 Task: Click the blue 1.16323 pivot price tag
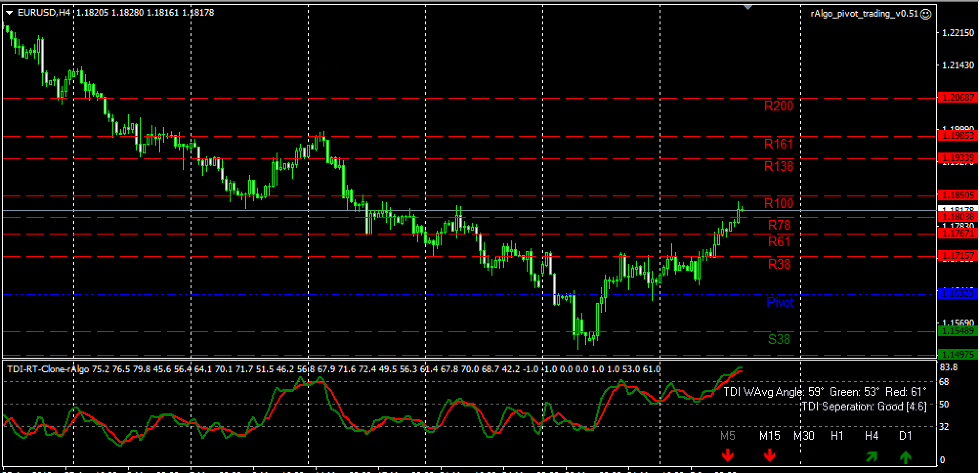[958, 294]
